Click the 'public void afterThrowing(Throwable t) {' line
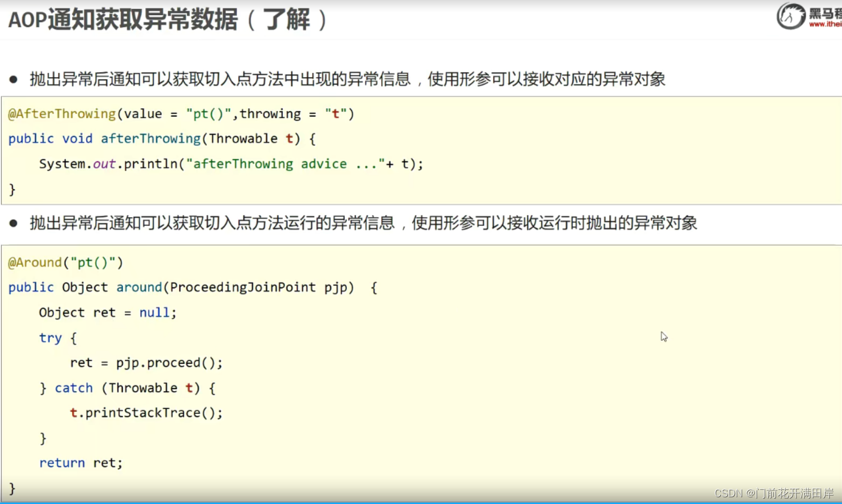Image resolution: width=842 pixels, height=504 pixels. point(162,139)
